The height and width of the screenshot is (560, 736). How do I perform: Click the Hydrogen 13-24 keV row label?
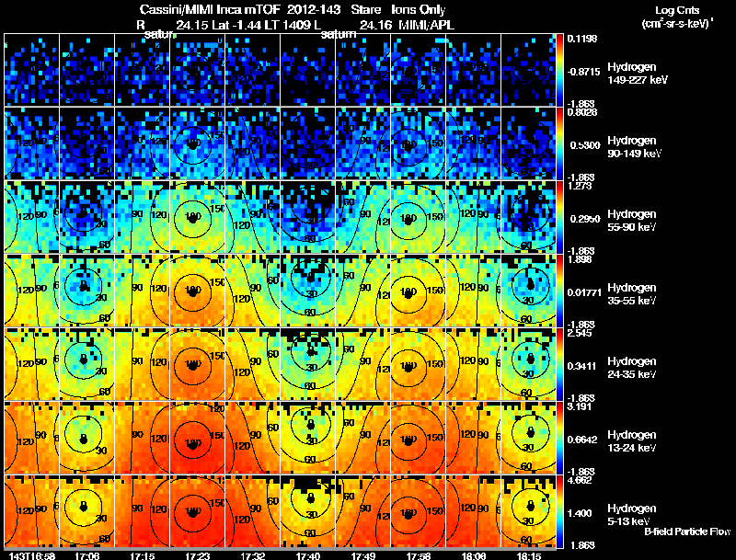pyautogui.click(x=632, y=441)
